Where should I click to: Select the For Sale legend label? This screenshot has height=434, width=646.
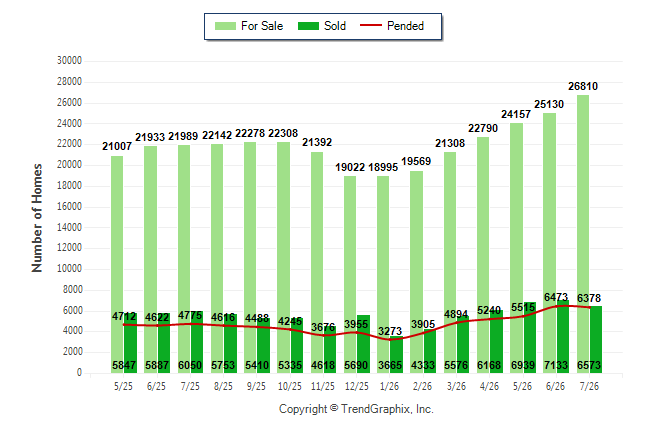point(262,26)
